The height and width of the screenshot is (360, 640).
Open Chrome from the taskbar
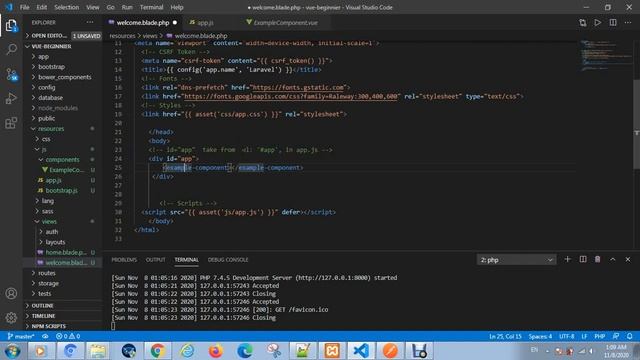(x=158, y=351)
